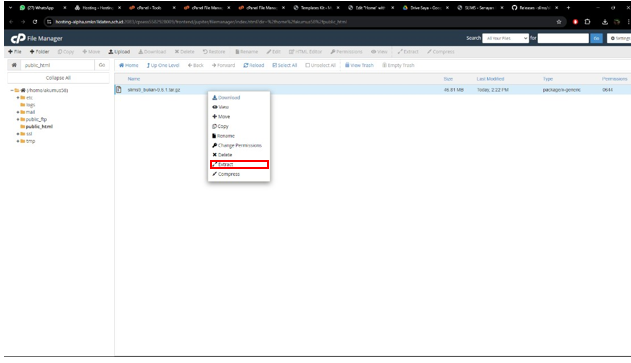The image size is (631, 363).
Task: Create new folder with + Folder
Action: 39,52
